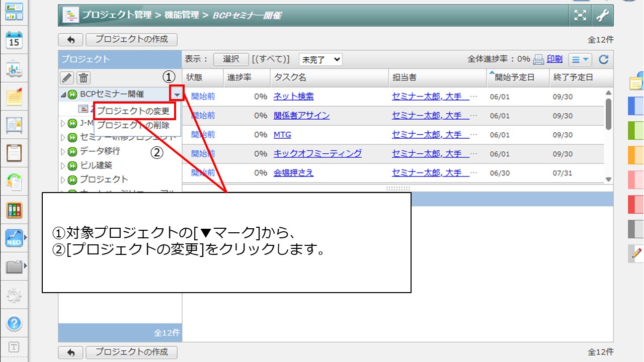Open the ▼ menu beside BCPセミナー開催
The image size is (644, 362).
(177, 94)
